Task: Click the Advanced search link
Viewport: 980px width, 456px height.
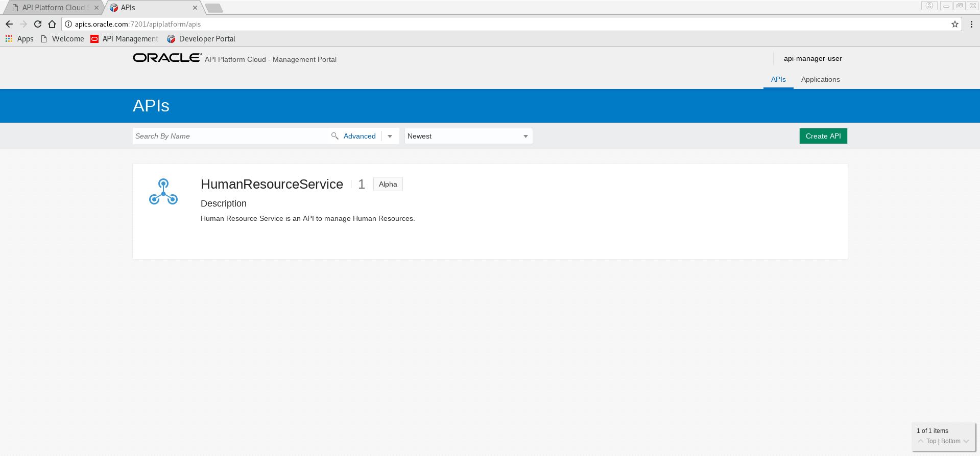Action: click(x=360, y=136)
